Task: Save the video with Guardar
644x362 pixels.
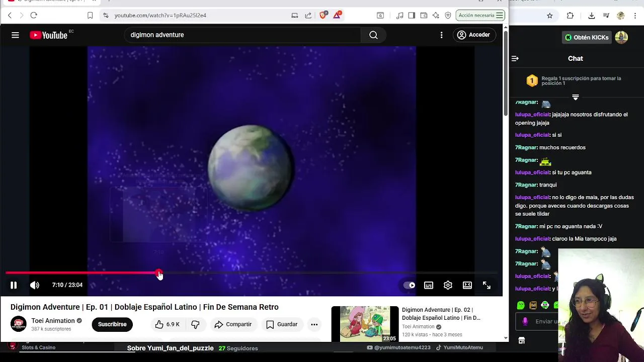Action: pos(282,324)
